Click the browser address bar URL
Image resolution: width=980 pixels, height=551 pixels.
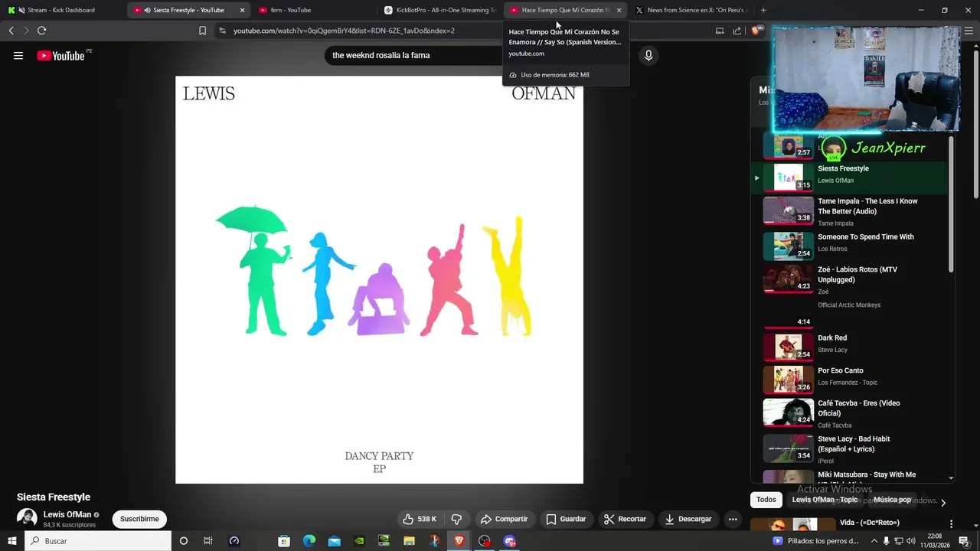pos(344,31)
